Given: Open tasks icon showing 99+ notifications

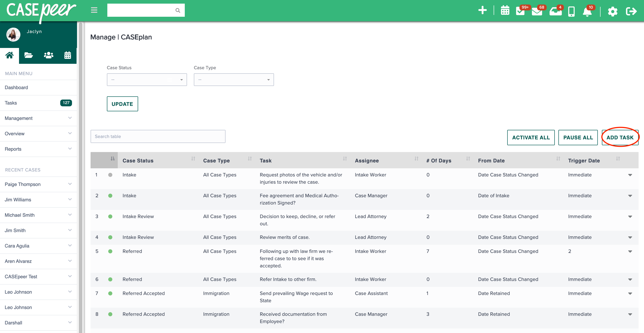Looking at the screenshot, I should point(521,12).
